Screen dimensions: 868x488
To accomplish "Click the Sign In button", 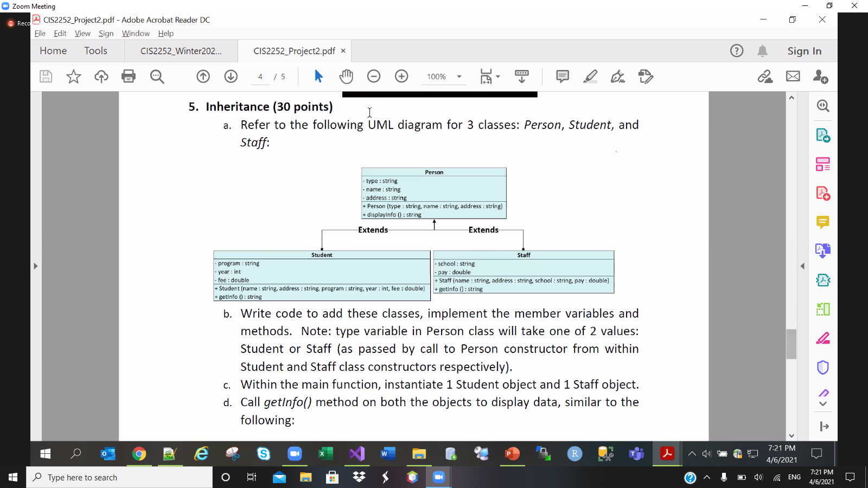I will pyautogui.click(x=804, y=50).
